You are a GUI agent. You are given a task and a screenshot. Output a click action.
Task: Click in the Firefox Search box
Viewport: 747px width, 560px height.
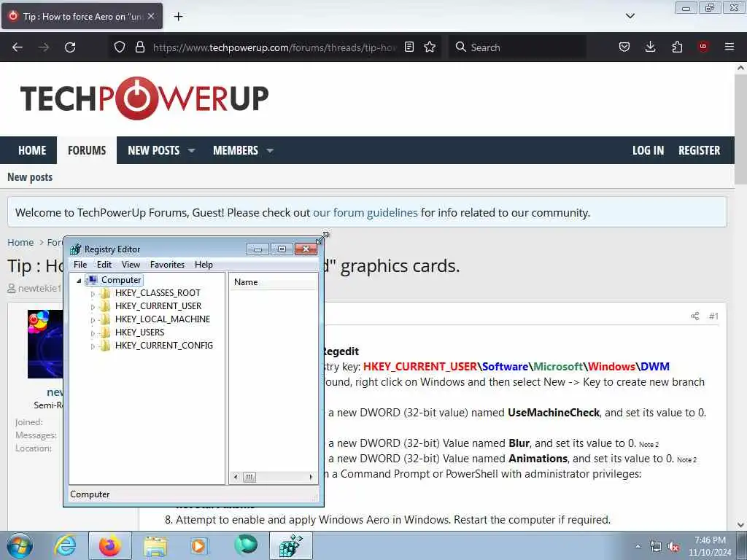point(517,47)
